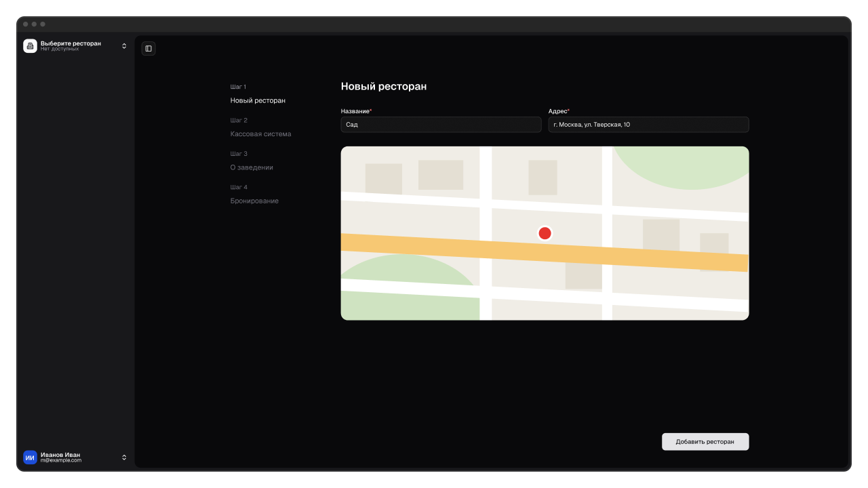868x488 pixels.
Task: Click the restaurant logo icon in sidebar
Action: (30, 46)
